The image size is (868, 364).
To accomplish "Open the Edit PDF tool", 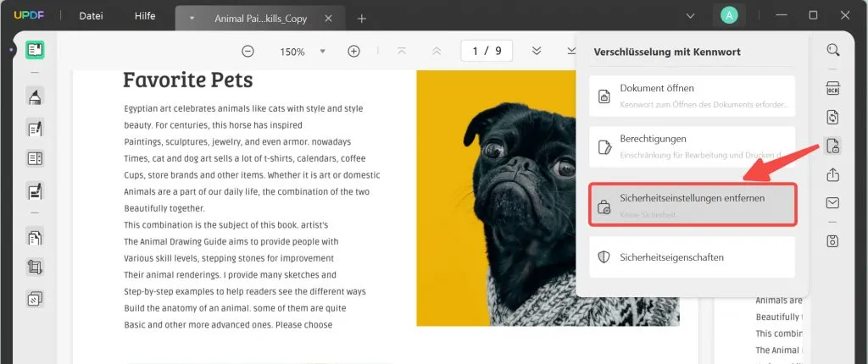I will coord(35,129).
